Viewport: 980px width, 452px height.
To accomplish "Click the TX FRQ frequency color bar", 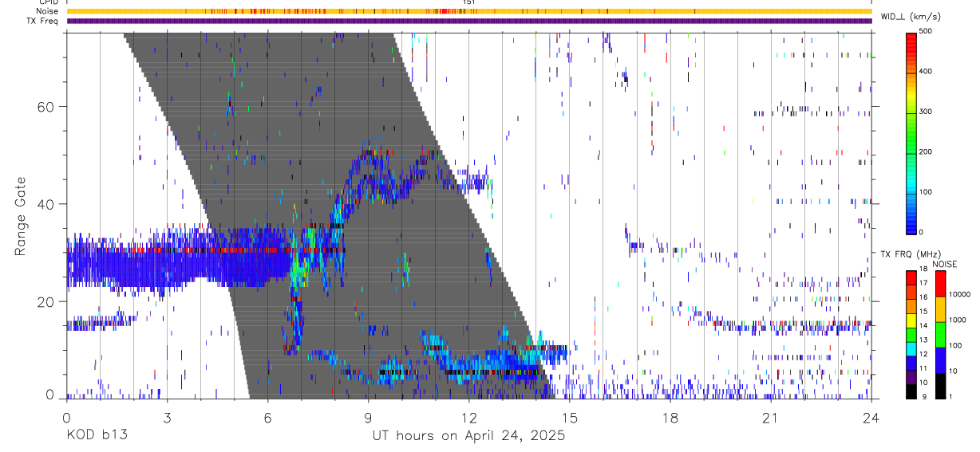I will [912, 335].
